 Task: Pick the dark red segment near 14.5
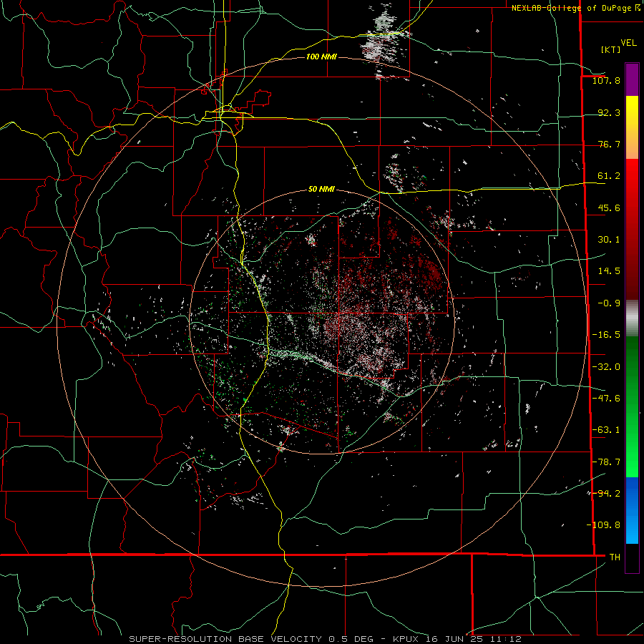(632, 271)
